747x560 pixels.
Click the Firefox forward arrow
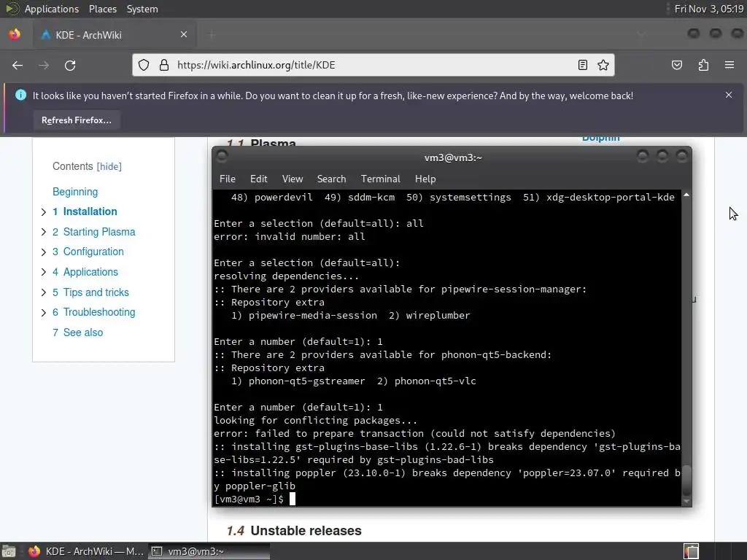tap(44, 65)
